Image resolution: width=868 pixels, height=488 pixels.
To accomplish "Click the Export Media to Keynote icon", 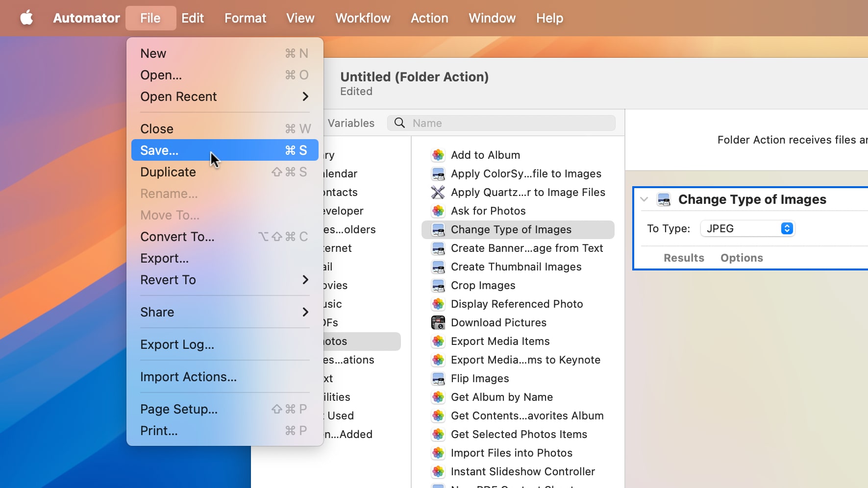I will 438,360.
